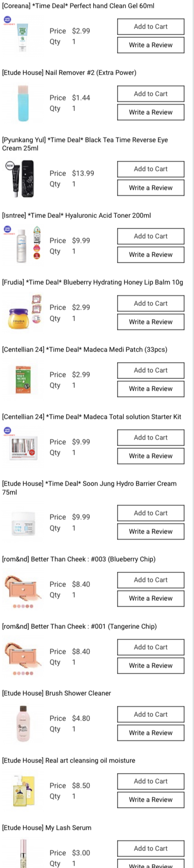Write a review for Brush Shower Cleaner
Image resolution: width=194 pixels, height=868 pixels.
pos(151,733)
